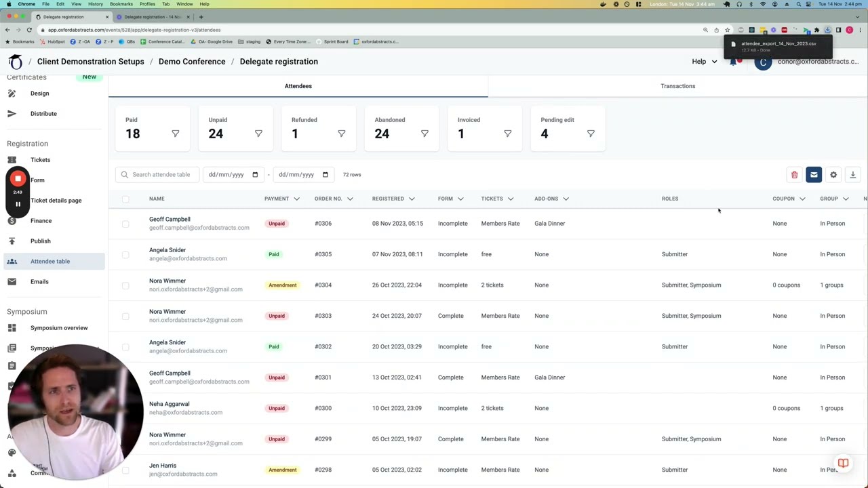Filter by Pending edit funnel icon

(591, 134)
